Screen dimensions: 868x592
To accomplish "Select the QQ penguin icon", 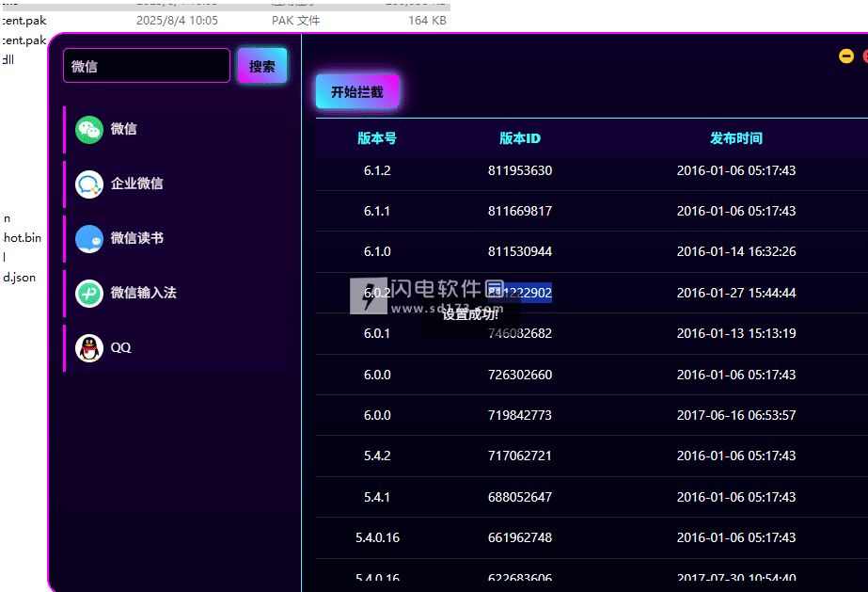I will click(89, 348).
